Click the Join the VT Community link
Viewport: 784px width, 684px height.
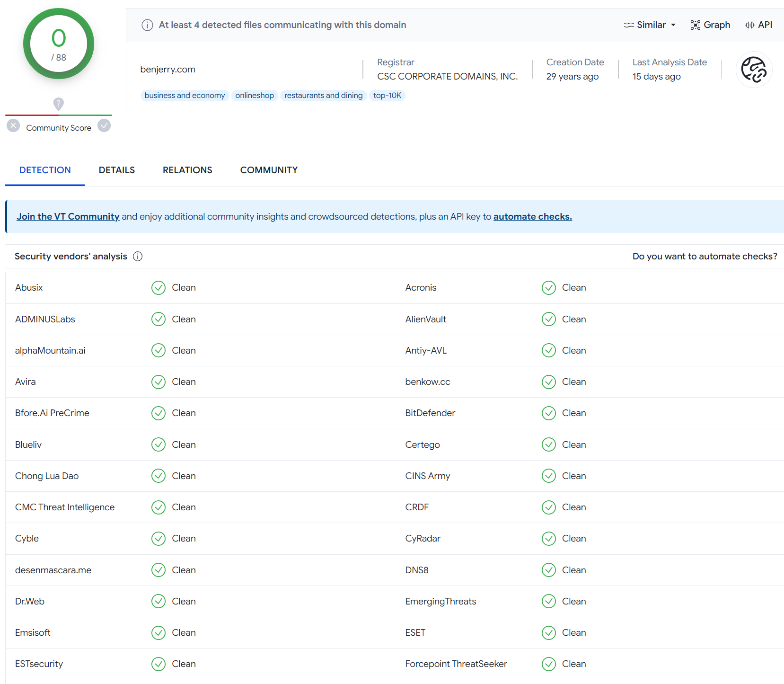pos(68,217)
